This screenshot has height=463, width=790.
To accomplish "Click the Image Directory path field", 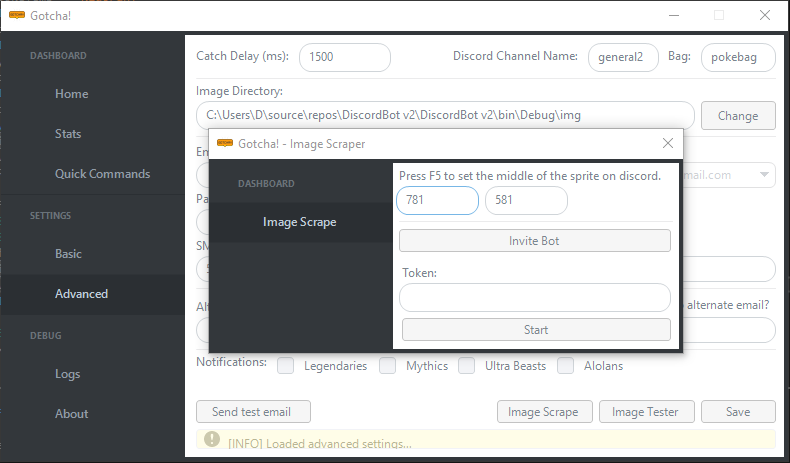I will (x=445, y=115).
